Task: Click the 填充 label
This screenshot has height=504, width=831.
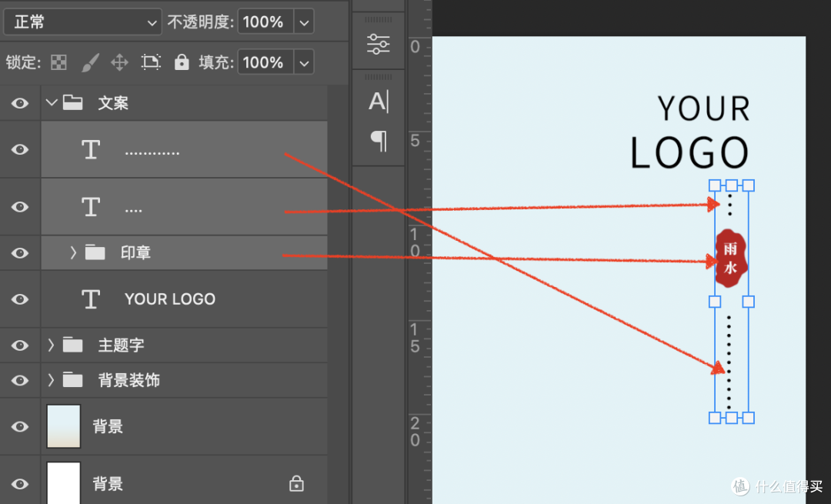Action: tap(215, 62)
